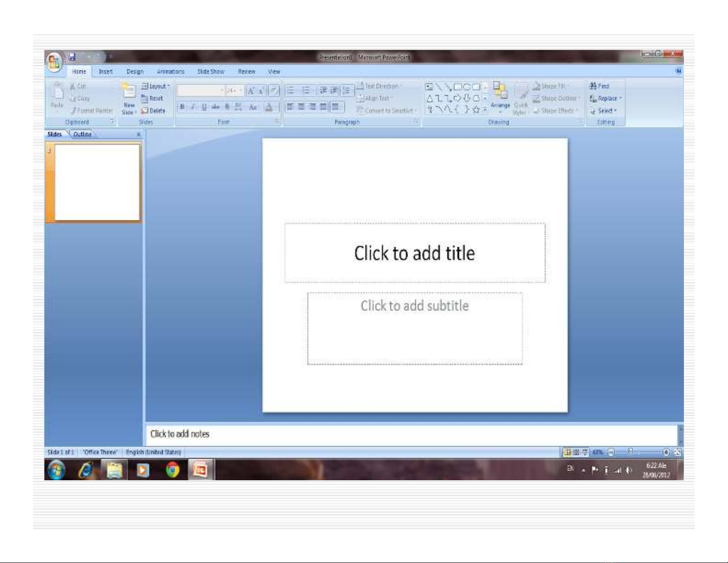Select slide 1 thumbnail in Slides pane
Image resolution: width=728 pixels, height=563 pixels.
point(97,182)
